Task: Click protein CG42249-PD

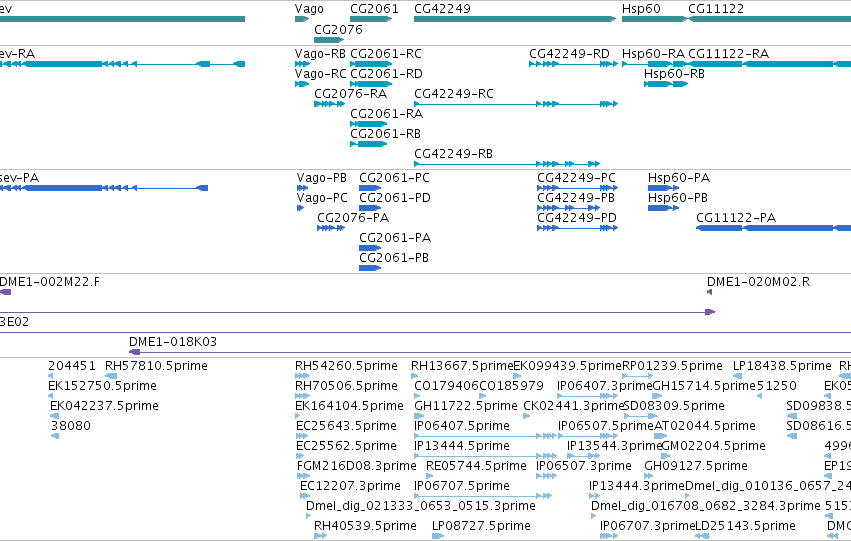Action: (577, 218)
